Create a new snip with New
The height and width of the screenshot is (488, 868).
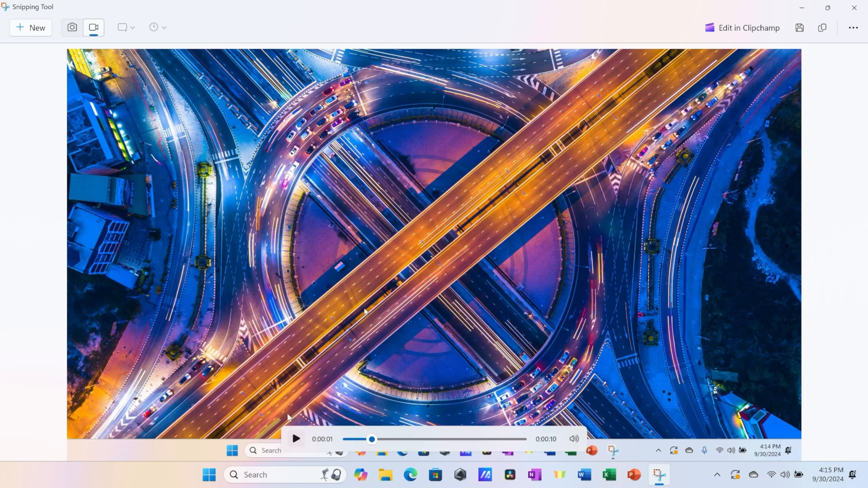[30, 28]
